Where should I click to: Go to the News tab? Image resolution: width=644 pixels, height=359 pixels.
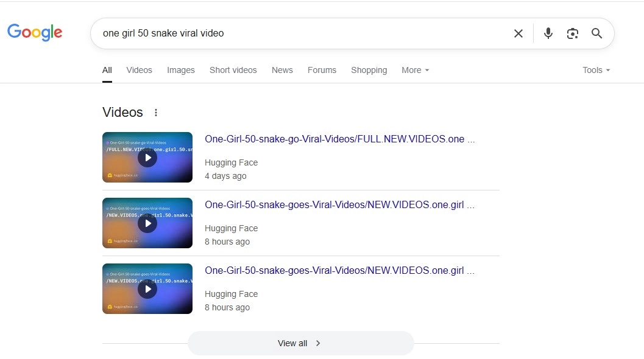[x=282, y=70]
